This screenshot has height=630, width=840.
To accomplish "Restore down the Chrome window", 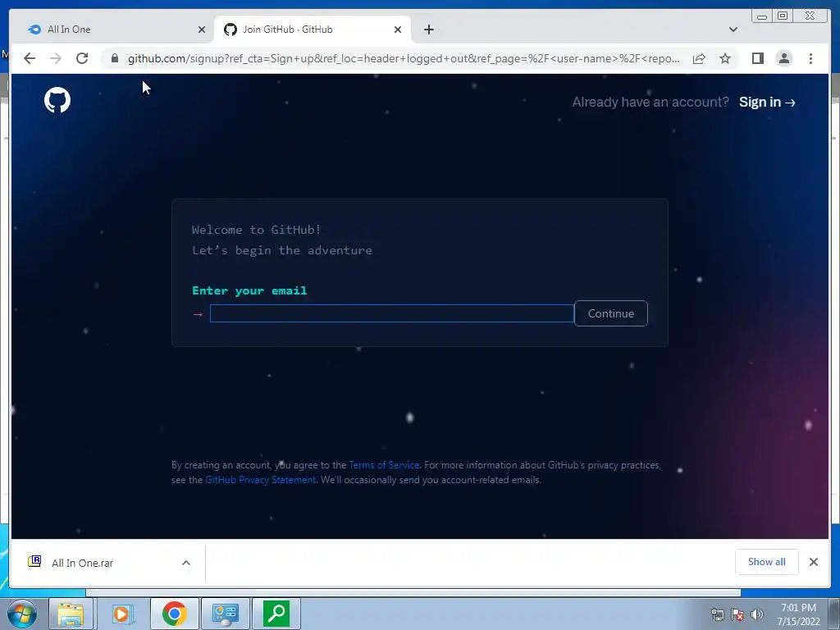I will pyautogui.click(x=782, y=16).
